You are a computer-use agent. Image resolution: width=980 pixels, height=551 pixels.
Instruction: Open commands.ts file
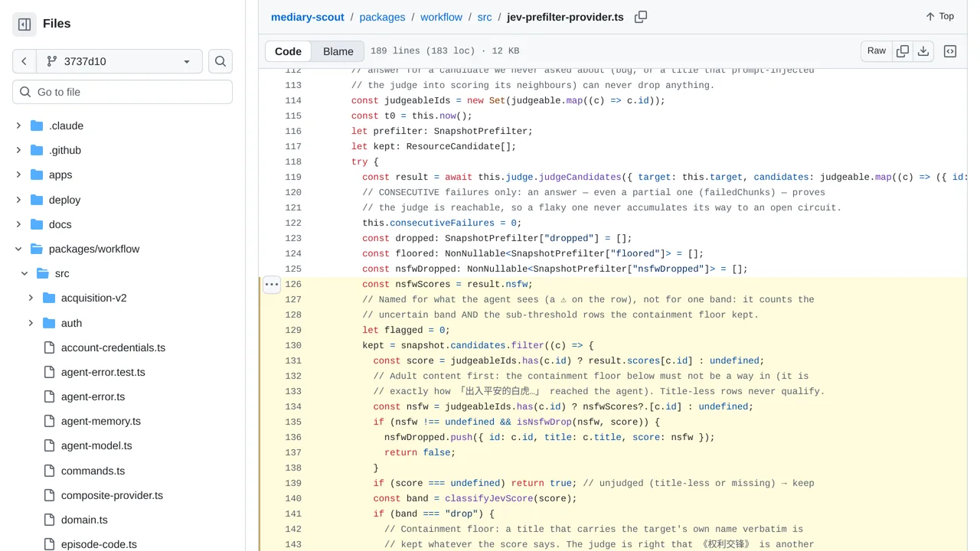click(93, 471)
